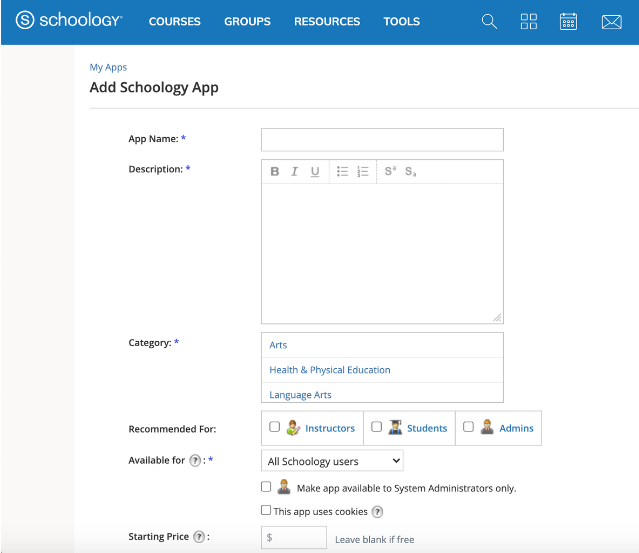Open the Resources menu
The width and height of the screenshot is (639, 553).
(x=327, y=21)
